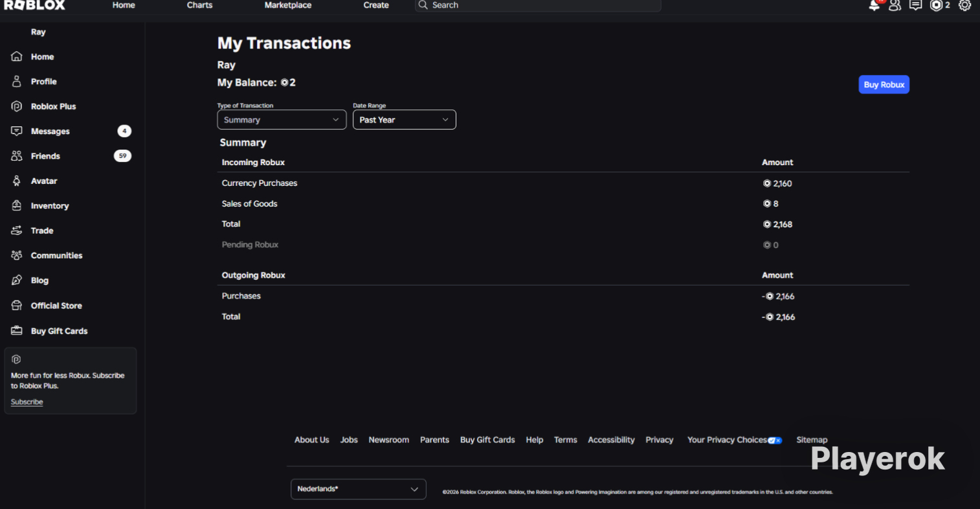Open the settings gear

tap(964, 5)
